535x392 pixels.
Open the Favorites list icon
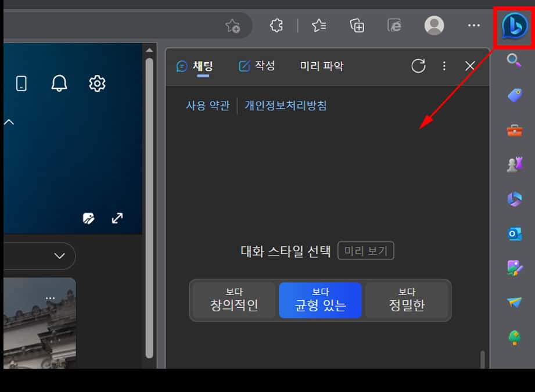(319, 25)
